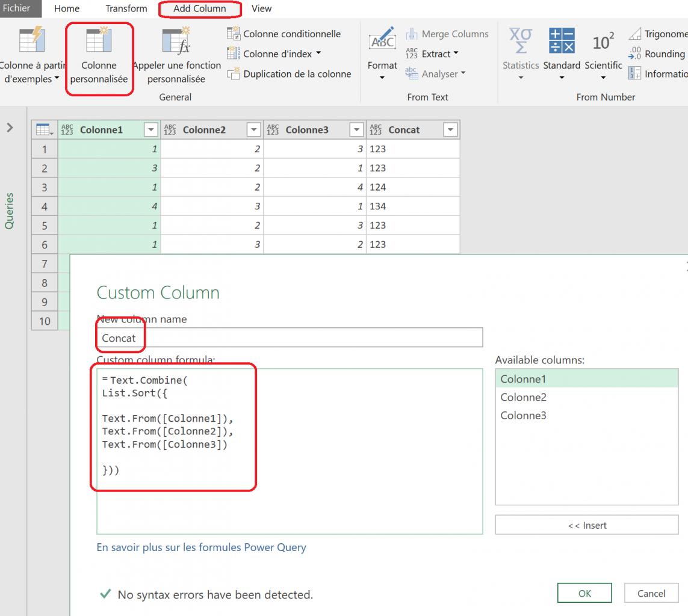Click the Concat data type icon
Screen dimensions: 688x616
point(376,130)
